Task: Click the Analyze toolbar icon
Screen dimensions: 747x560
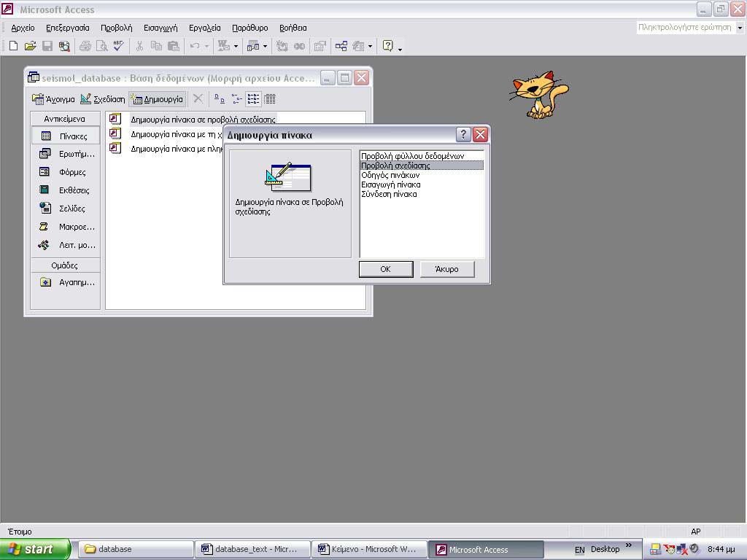Action: point(253,46)
